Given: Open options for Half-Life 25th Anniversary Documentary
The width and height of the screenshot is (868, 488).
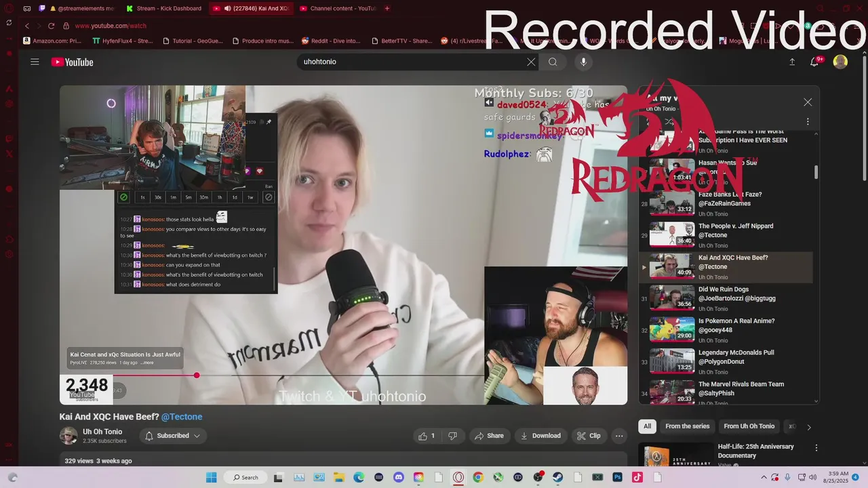Looking at the screenshot, I should 816,448.
